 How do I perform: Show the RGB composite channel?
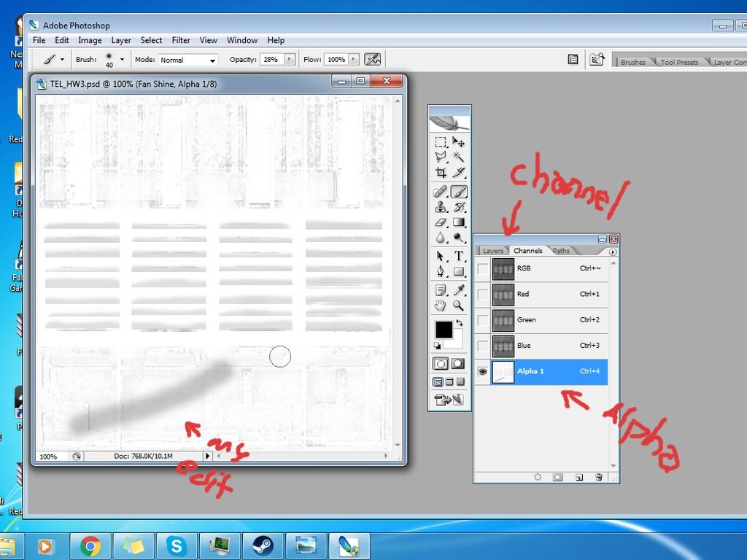[x=482, y=269]
